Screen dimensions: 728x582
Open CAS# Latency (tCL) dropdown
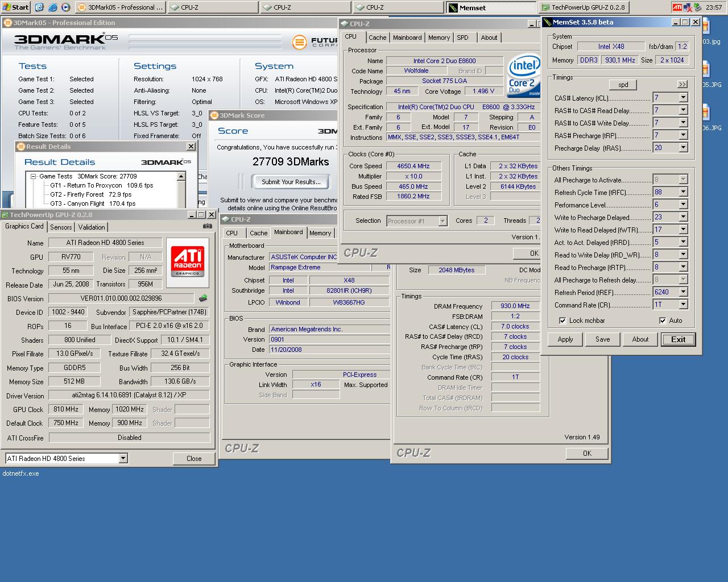(x=683, y=98)
